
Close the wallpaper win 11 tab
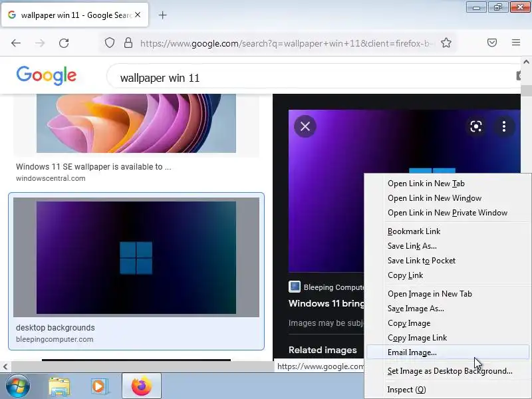coord(138,15)
